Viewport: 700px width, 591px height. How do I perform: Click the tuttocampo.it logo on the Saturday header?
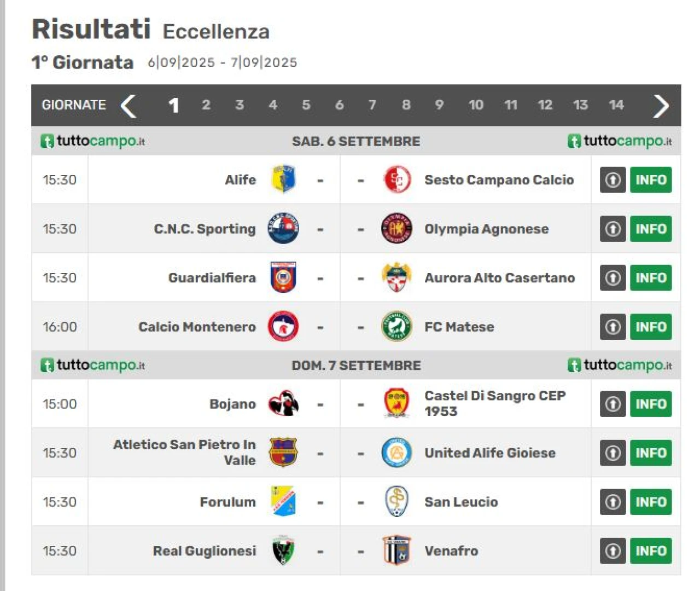click(93, 141)
